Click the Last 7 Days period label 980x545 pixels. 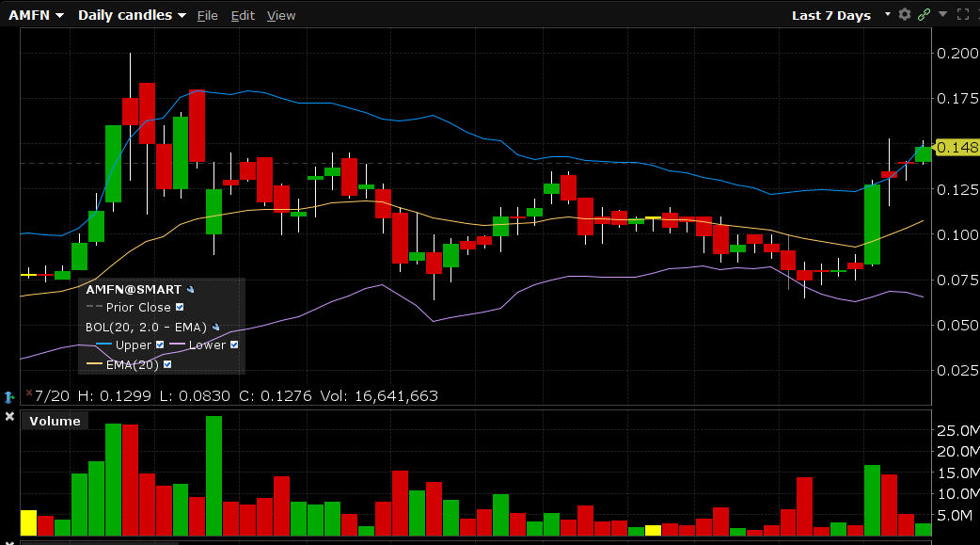831,16
